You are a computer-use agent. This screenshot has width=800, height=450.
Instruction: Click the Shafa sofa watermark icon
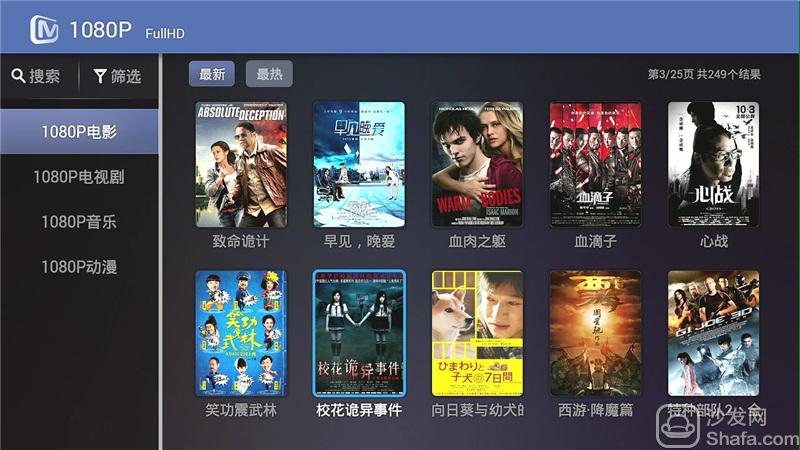pyautogui.click(x=678, y=427)
